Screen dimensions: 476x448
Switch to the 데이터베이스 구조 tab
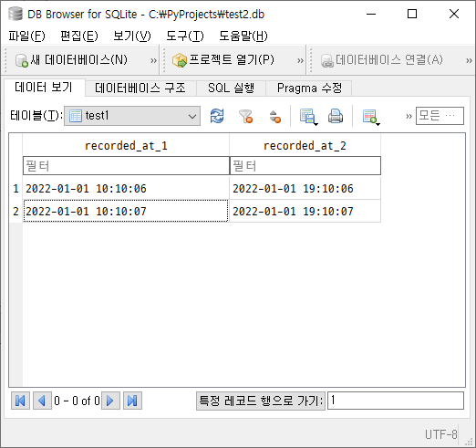click(140, 89)
